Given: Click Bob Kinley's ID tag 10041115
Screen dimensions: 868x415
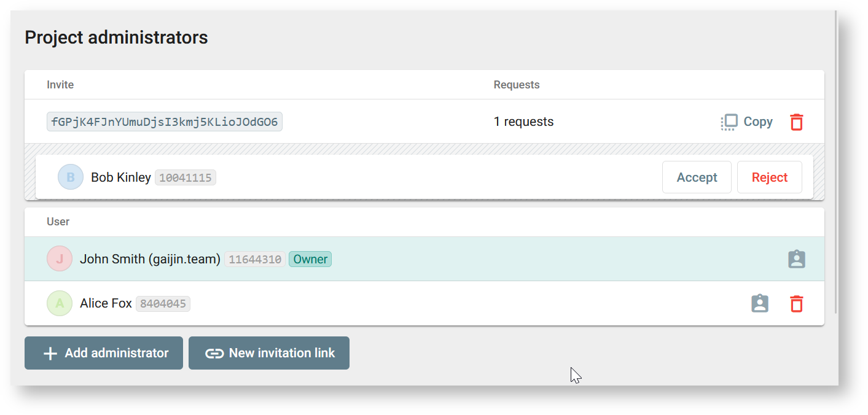Looking at the screenshot, I should [x=186, y=178].
